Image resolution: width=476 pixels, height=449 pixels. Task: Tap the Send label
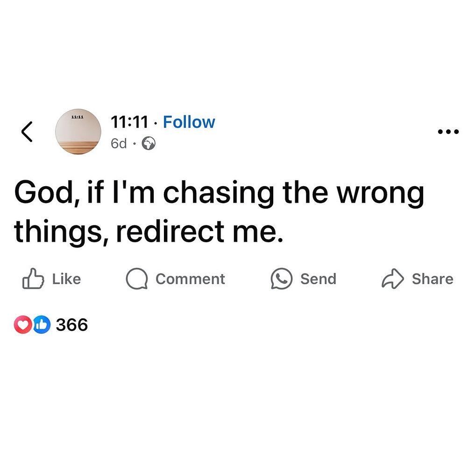tap(318, 279)
